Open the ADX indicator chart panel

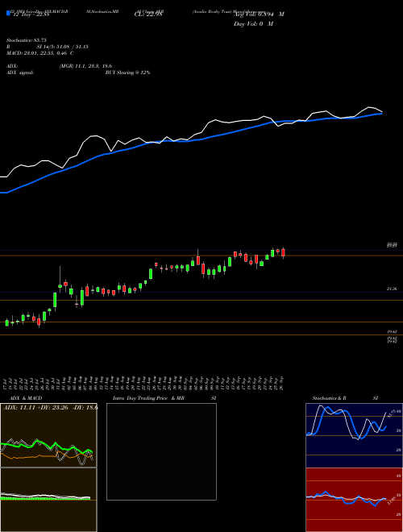tap(48, 435)
